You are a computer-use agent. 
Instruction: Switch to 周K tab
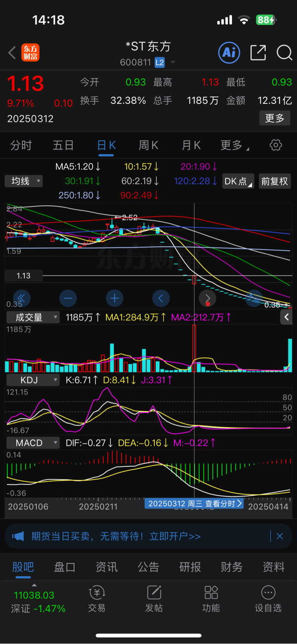[x=148, y=145]
